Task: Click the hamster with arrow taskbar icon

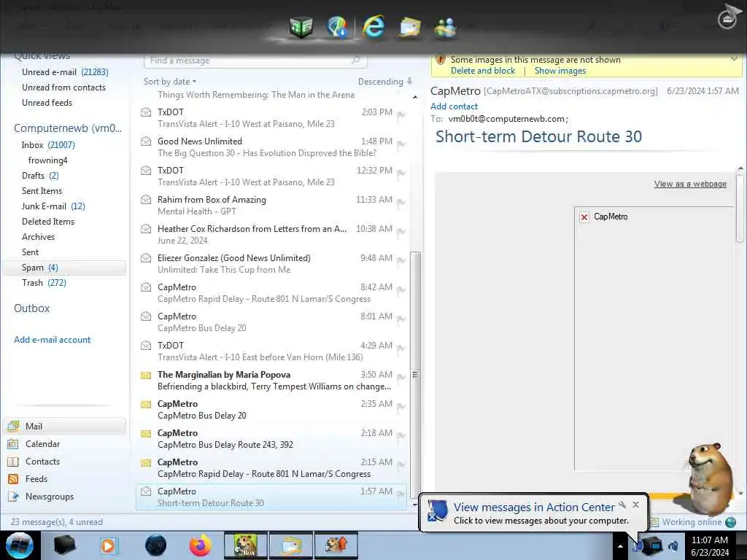Action: [336, 545]
